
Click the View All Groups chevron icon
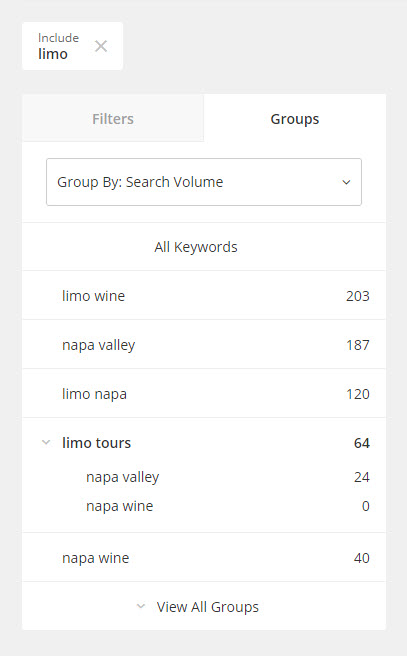141,606
